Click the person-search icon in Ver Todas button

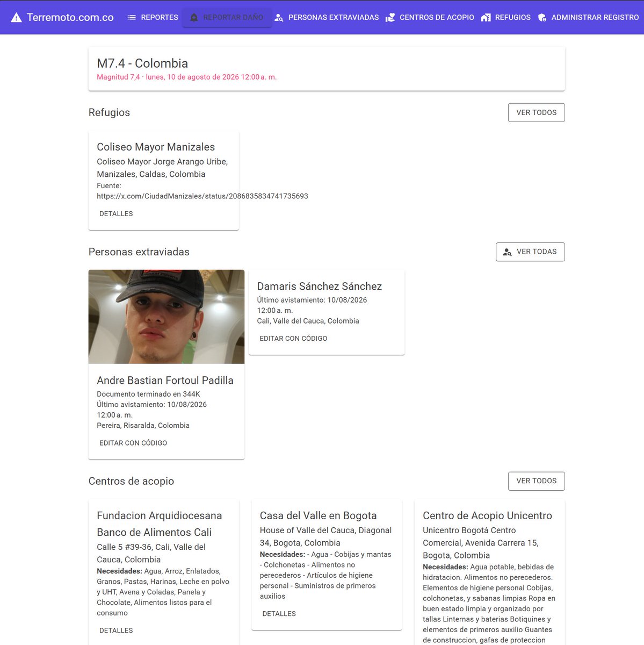pos(507,252)
